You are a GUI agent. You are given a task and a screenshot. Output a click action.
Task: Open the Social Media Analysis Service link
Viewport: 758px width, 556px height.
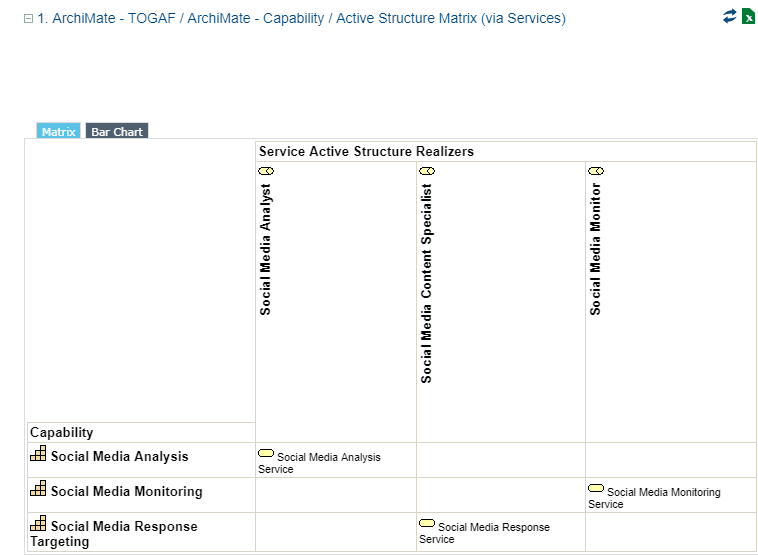click(328, 458)
